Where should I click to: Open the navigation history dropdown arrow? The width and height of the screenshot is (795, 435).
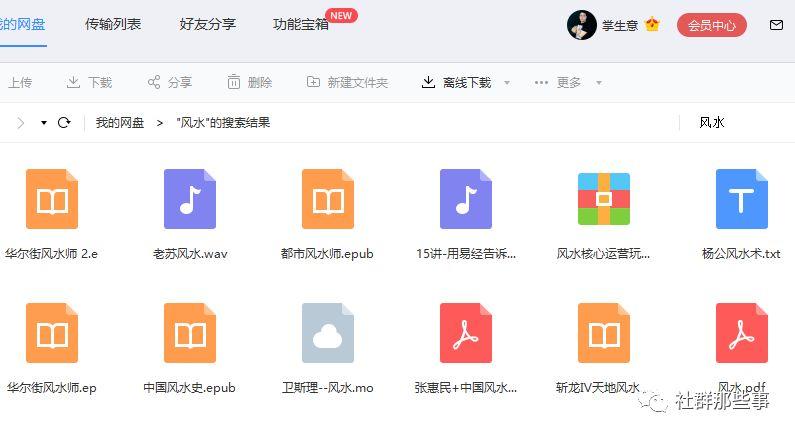(44, 123)
